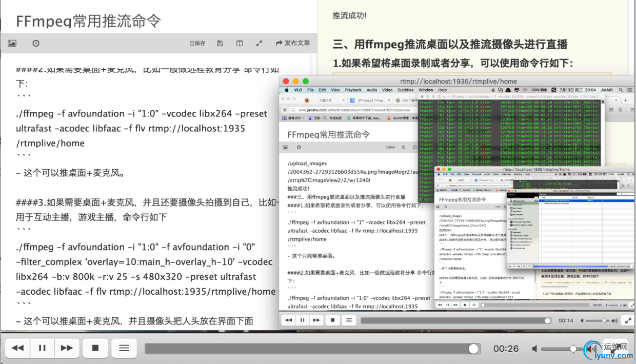
Task: Click the JIAAIR user name in menu bar
Action: point(606,90)
